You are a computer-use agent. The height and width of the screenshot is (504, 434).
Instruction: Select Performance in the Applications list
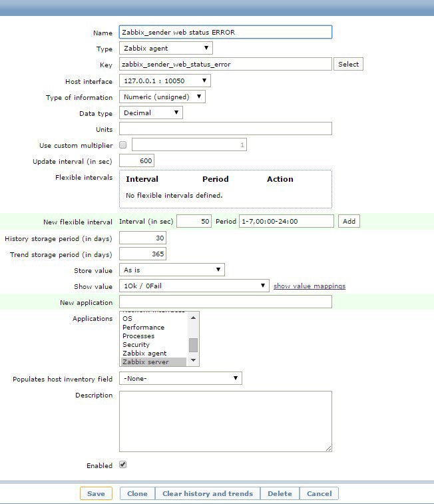tap(154, 327)
